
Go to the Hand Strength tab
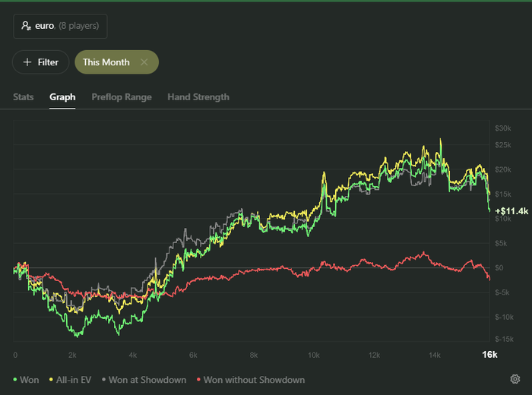click(198, 97)
